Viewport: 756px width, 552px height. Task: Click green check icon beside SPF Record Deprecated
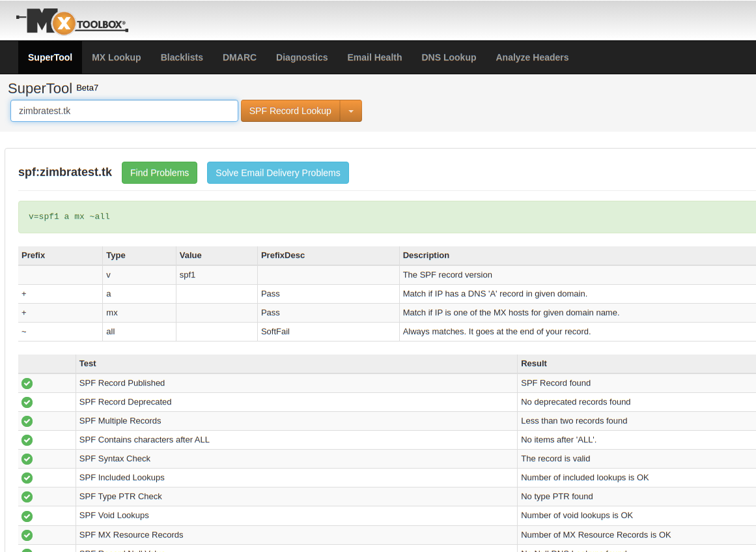point(27,402)
